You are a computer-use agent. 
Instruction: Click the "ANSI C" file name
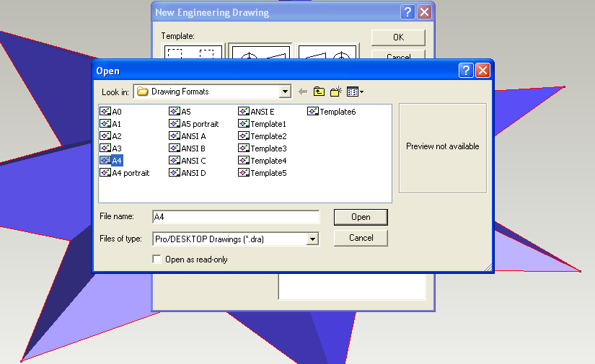[x=193, y=161]
